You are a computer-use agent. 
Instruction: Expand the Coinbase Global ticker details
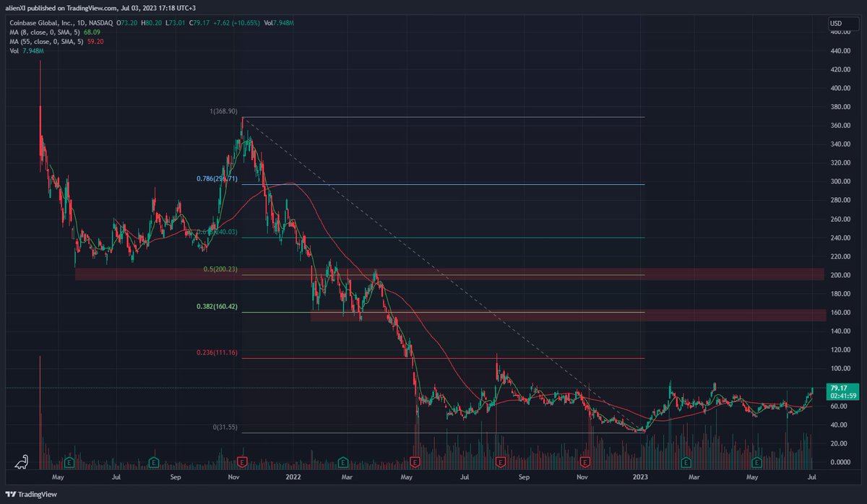pos(43,22)
